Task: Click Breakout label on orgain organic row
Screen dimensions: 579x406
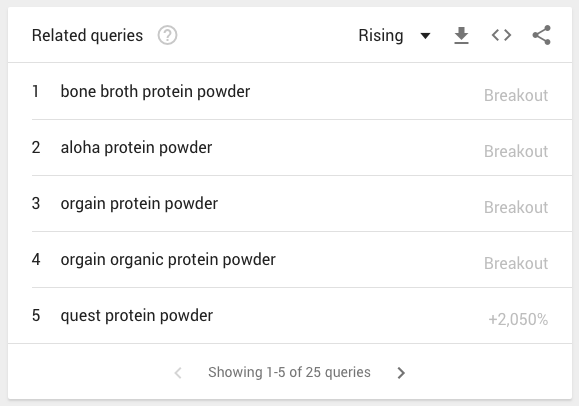Action: (516, 263)
